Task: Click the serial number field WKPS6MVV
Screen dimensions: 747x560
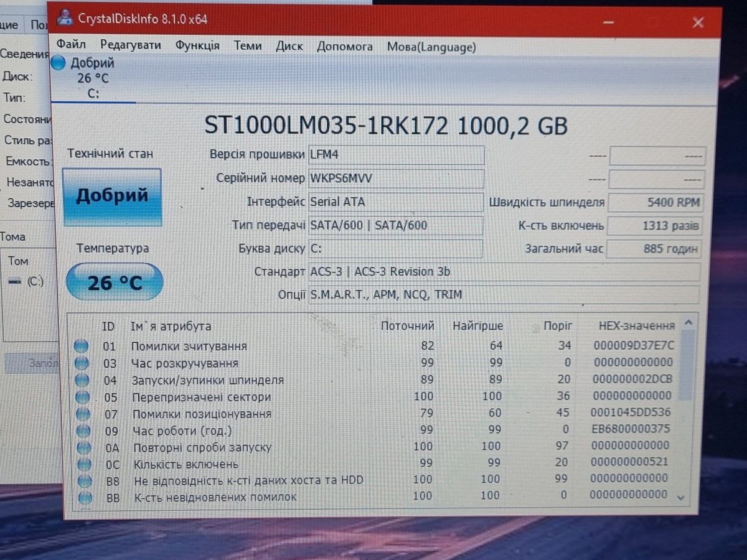Action: click(x=396, y=179)
